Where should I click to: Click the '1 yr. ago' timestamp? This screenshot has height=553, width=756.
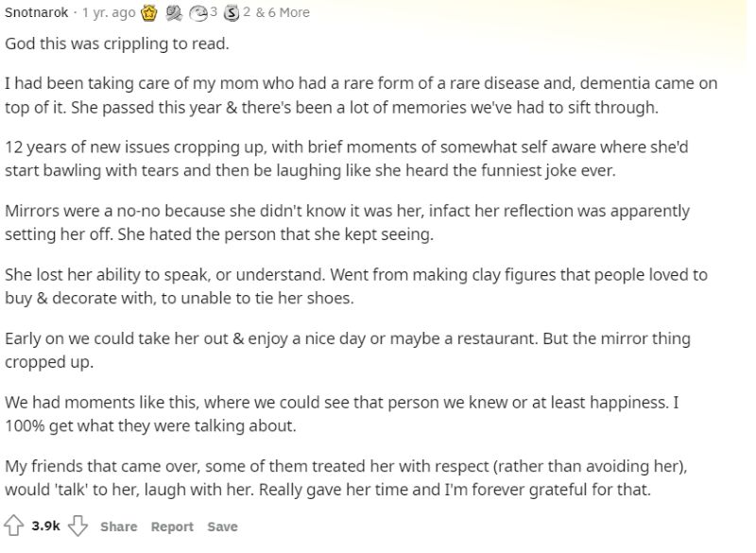pos(109,12)
